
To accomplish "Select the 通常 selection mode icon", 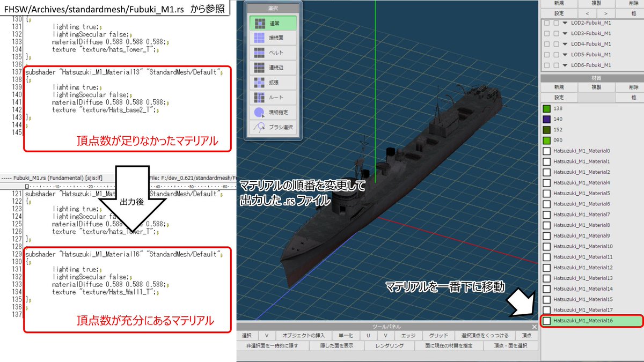I will point(260,23).
